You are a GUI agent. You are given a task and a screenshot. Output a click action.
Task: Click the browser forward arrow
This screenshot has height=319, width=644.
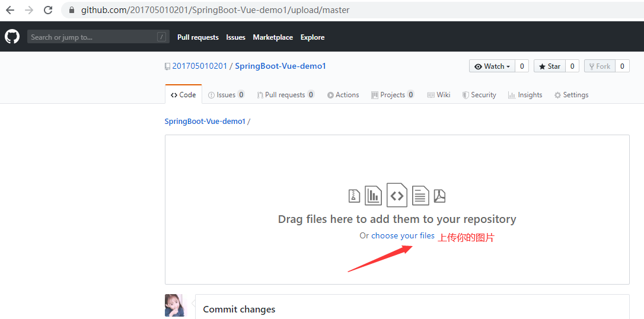(28, 10)
